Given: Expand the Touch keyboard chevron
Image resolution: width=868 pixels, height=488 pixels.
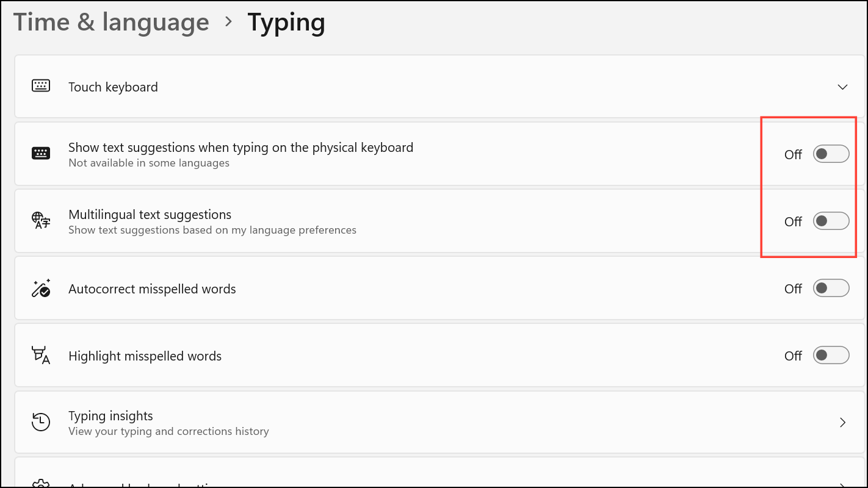Looking at the screenshot, I should click(842, 87).
